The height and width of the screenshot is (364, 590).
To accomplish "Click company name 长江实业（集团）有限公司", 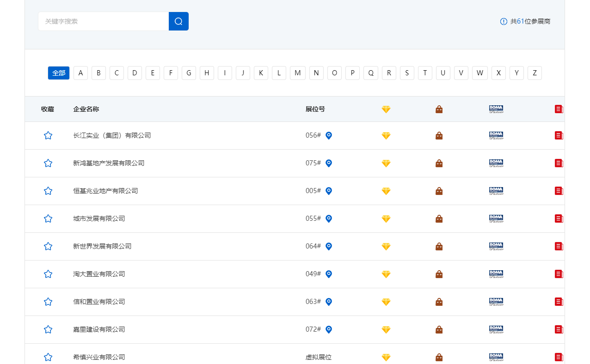I will point(112,135).
